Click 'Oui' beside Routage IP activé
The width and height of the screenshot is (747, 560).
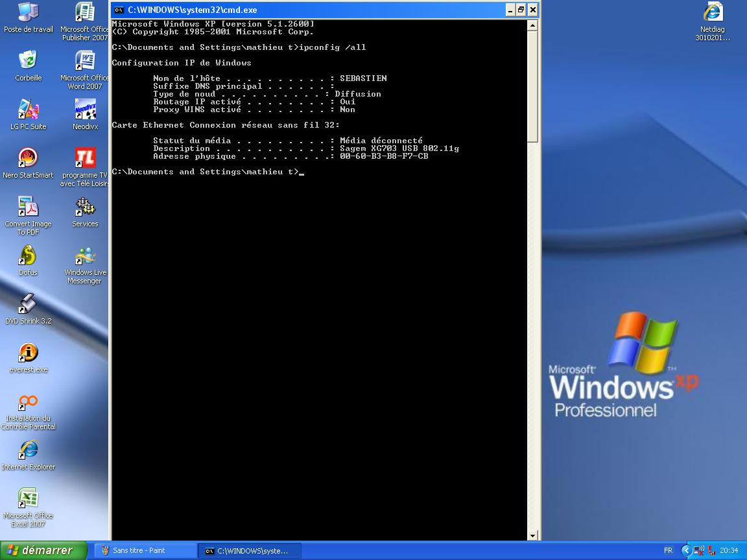click(x=348, y=101)
